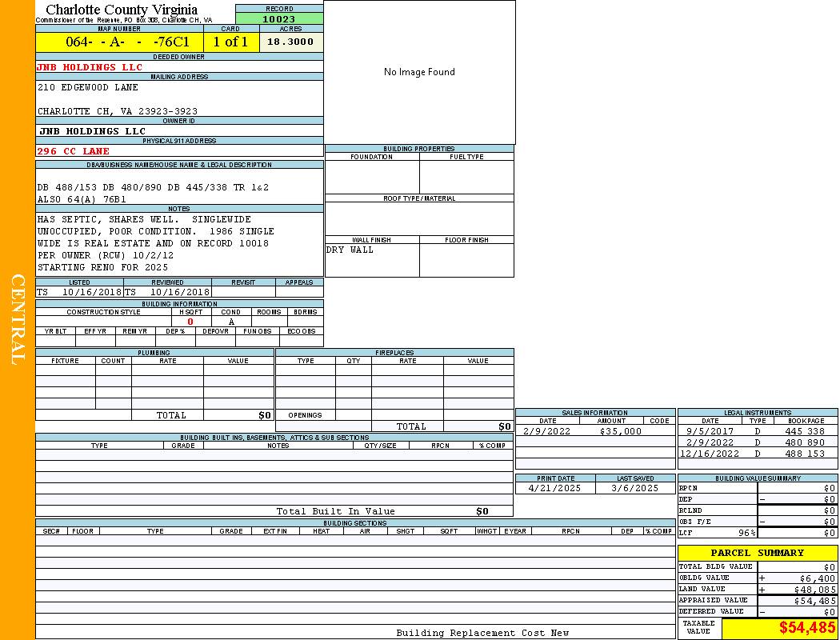Click the orange CENTRAL sidebar label
This screenshot has width=840, height=640.
(18, 320)
